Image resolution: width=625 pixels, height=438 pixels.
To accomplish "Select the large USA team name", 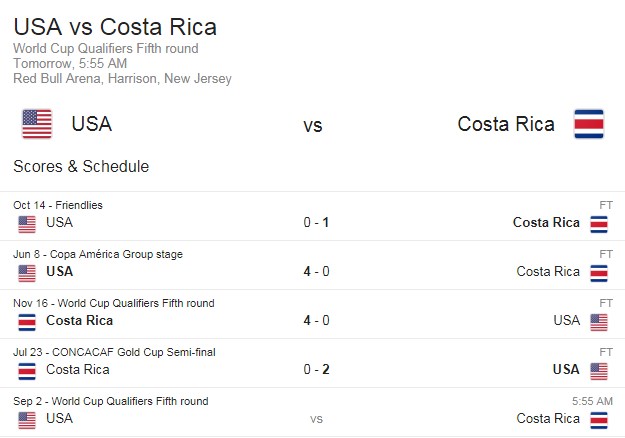I will [92, 124].
